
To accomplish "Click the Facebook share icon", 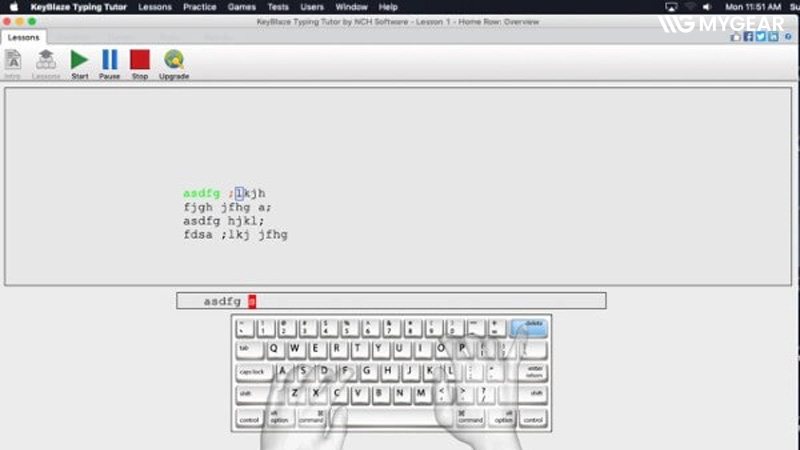I will (x=748, y=37).
